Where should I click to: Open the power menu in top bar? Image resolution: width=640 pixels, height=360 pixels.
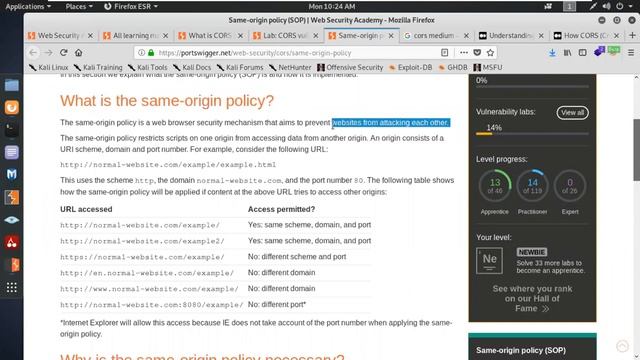click(624, 6)
